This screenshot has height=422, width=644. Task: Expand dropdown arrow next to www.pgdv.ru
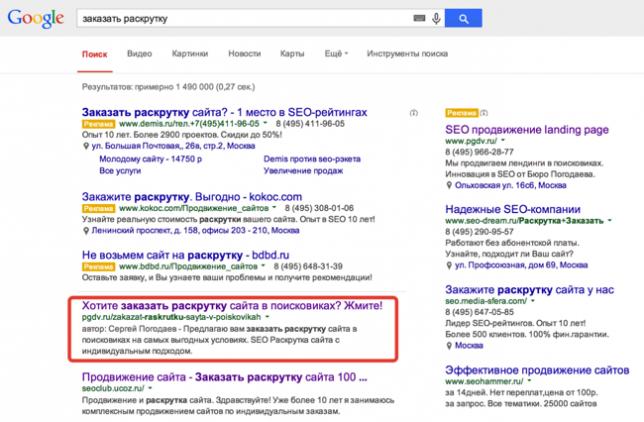[503, 141]
